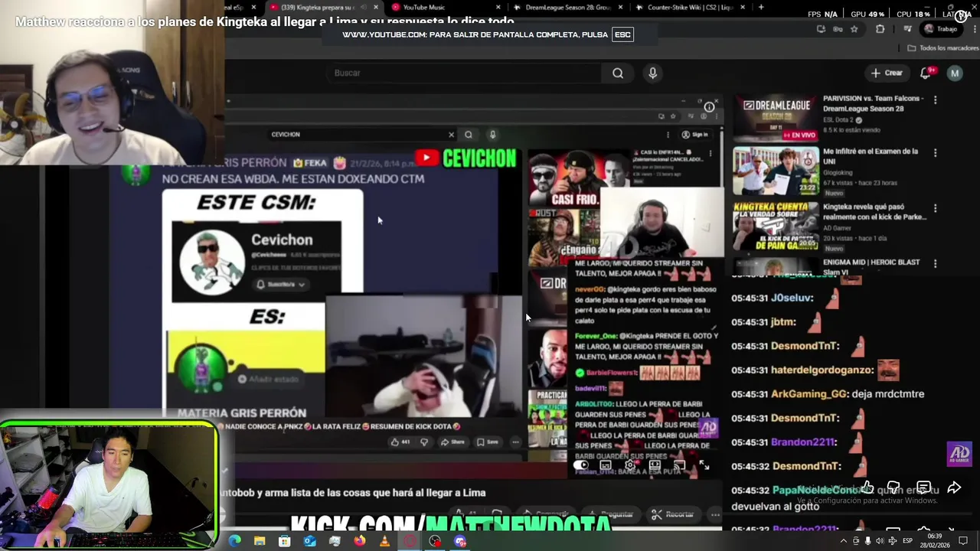
Task: Like the inner video with 441 likes
Action: [x=400, y=442]
